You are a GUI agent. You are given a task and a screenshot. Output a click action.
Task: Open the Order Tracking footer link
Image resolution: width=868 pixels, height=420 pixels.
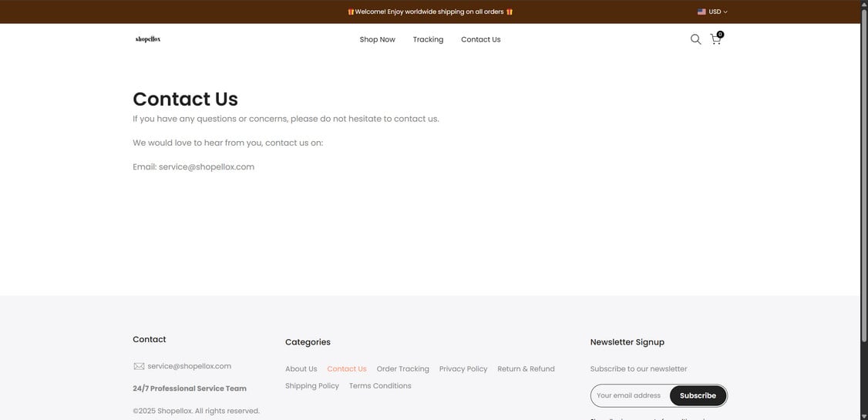[402, 369]
